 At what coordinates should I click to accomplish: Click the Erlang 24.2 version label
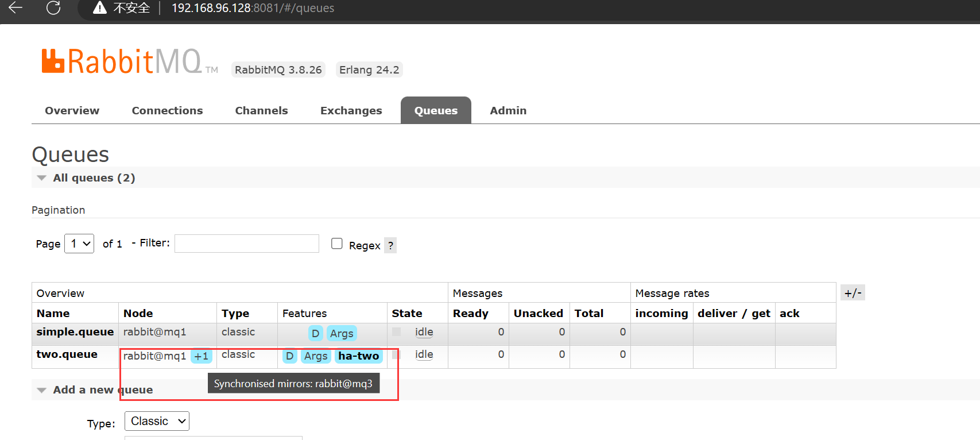pyautogui.click(x=369, y=70)
